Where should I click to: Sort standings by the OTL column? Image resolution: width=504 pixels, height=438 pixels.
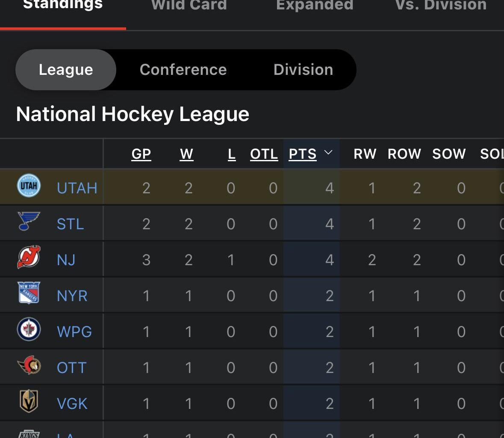pos(264,154)
